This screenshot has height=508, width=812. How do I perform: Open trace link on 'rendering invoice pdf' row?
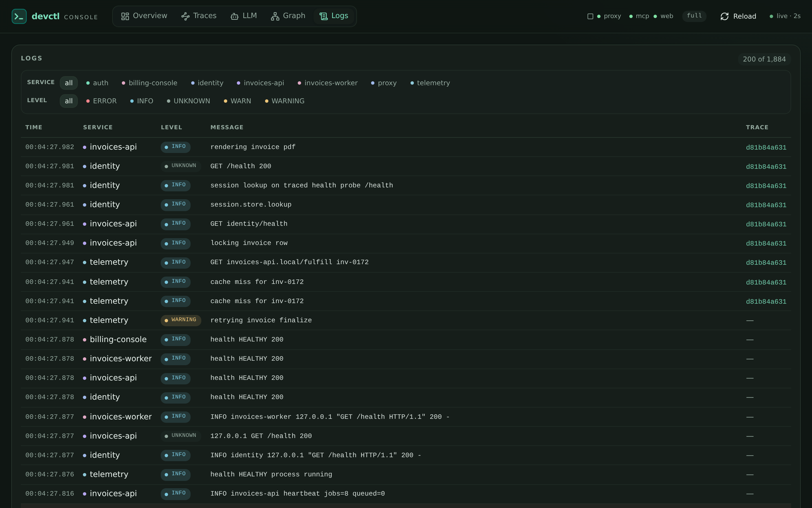[x=766, y=148]
